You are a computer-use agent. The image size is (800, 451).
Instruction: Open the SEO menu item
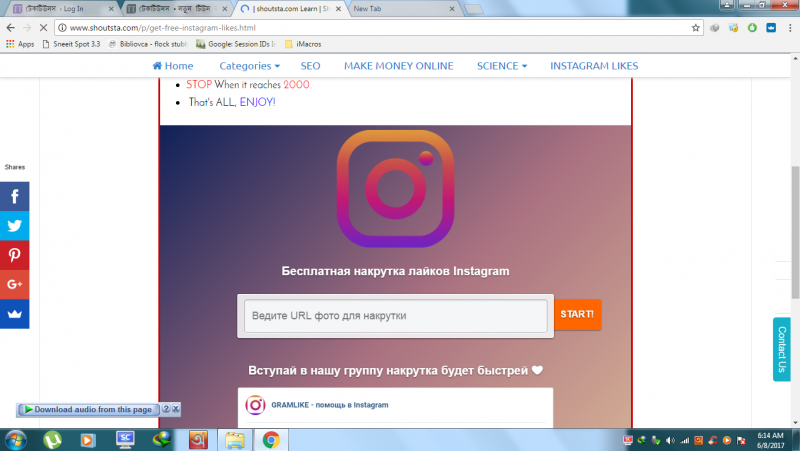(310, 66)
